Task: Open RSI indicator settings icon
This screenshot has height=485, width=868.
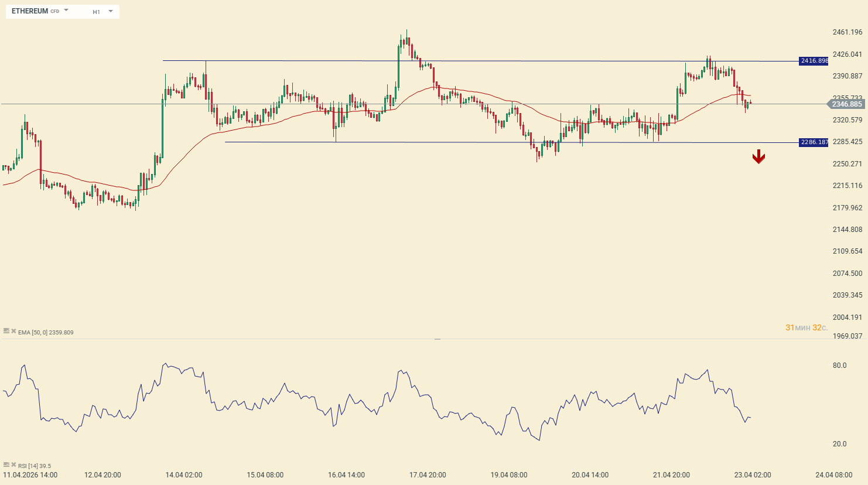Action: click(6, 465)
